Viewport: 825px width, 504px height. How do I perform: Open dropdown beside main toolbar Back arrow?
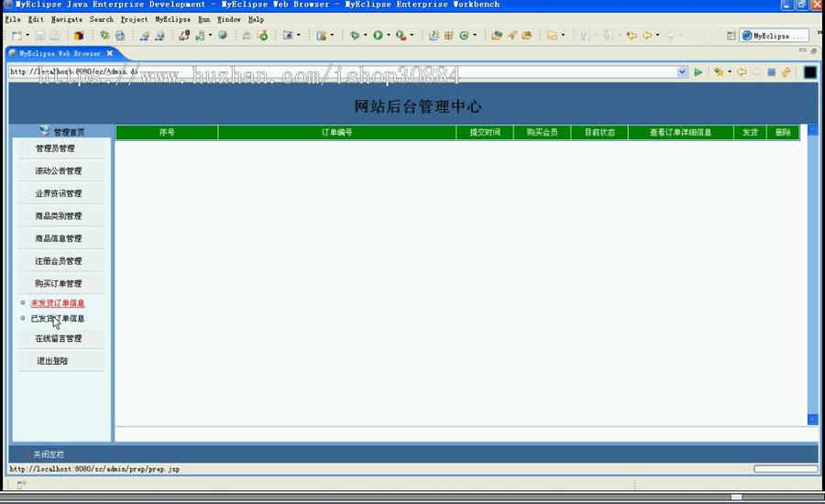pos(657,35)
